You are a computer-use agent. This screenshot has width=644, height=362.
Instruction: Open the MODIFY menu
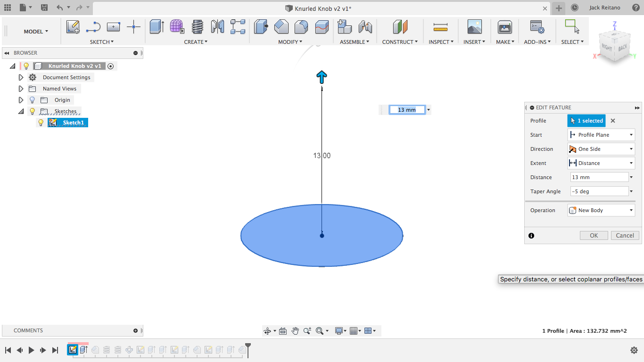[290, 42]
